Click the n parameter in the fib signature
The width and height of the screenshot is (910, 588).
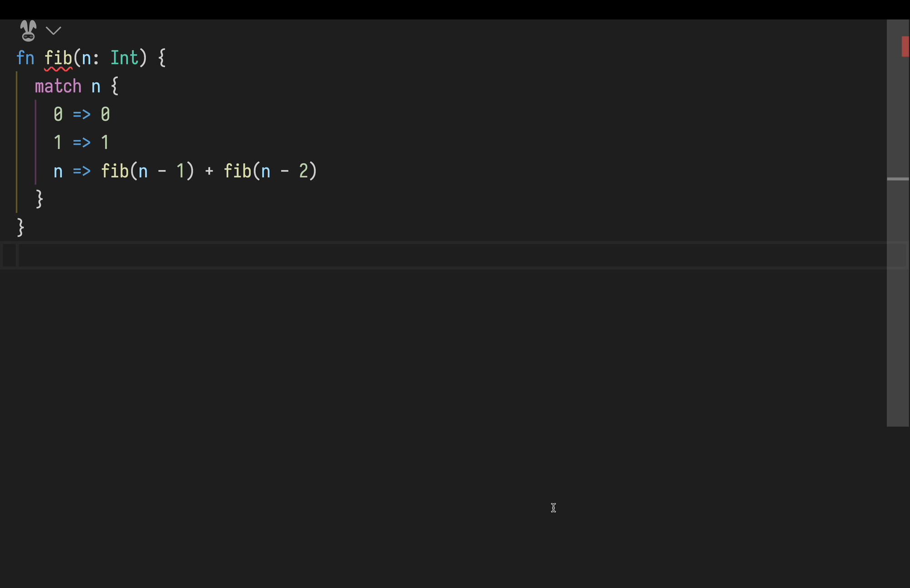click(87, 58)
